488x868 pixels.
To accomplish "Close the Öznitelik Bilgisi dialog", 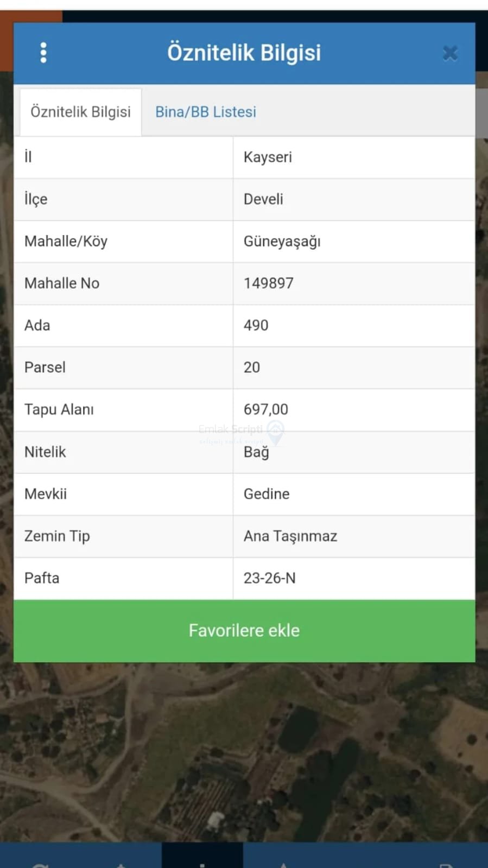I will [450, 53].
